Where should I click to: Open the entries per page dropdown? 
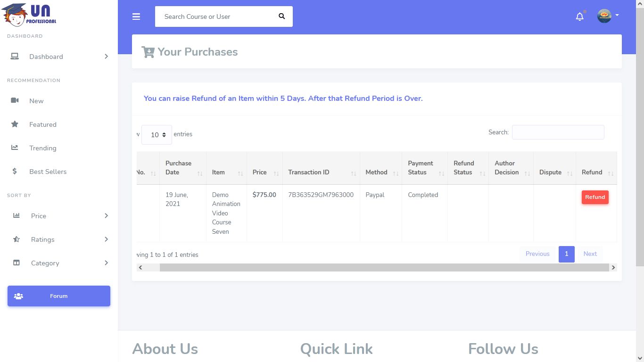157,135
